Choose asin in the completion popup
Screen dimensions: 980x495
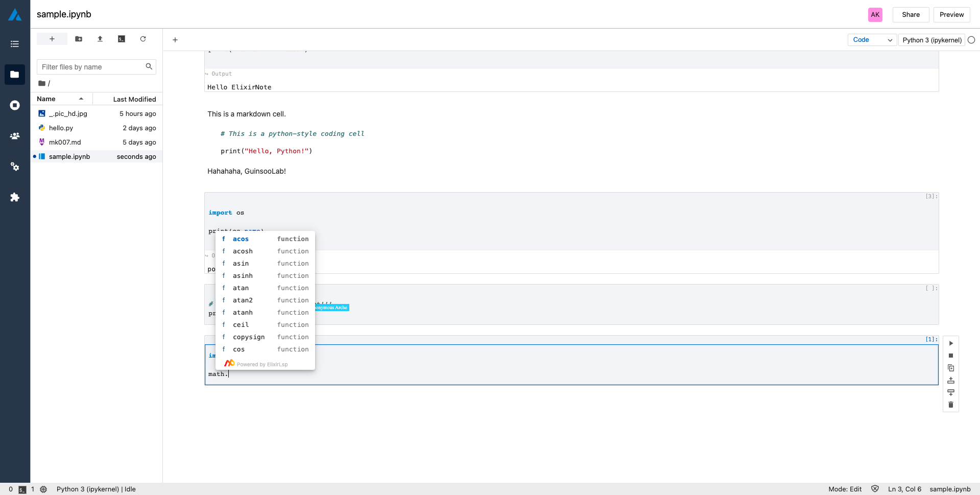[265, 264]
